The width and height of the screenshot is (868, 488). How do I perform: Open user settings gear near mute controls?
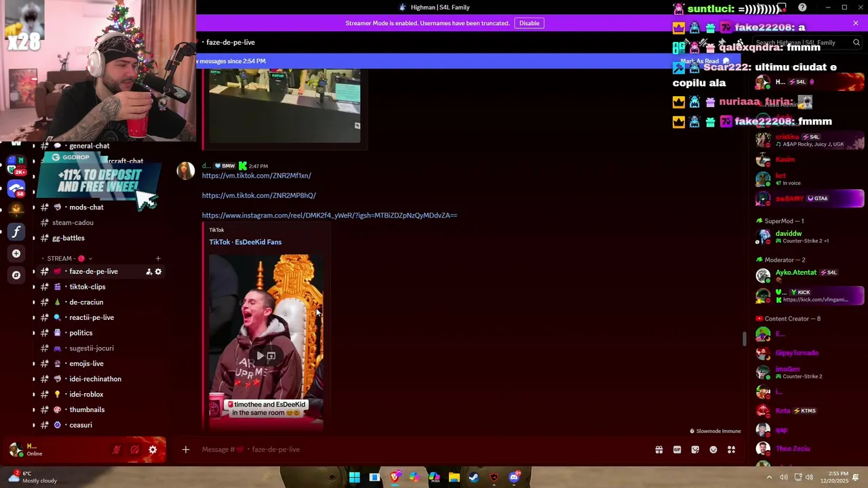point(153,449)
